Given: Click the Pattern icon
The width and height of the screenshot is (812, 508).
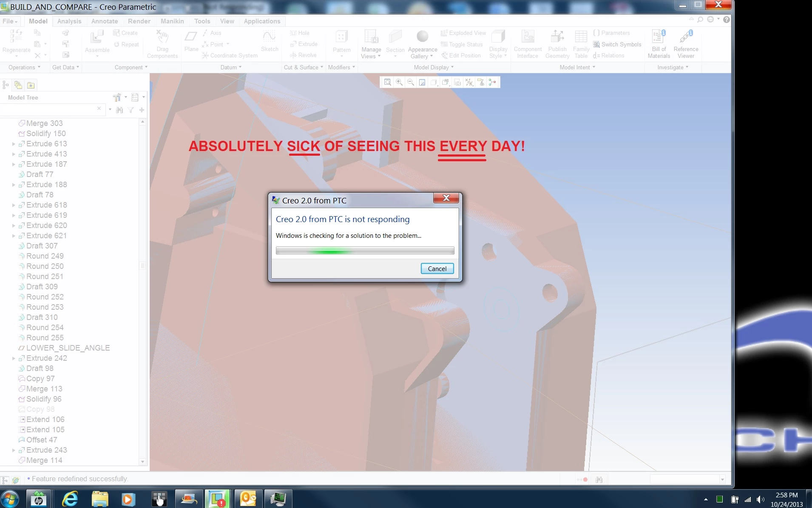Looking at the screenshot, I should point(341,37).
